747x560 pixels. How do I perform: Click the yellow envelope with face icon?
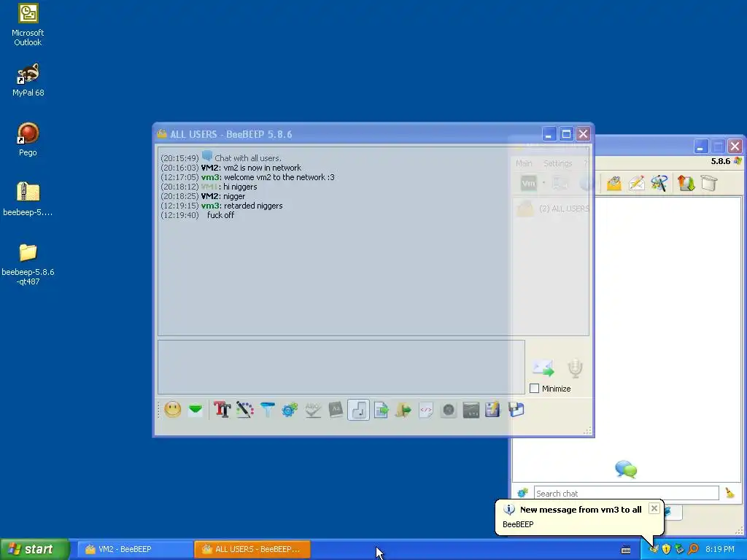614,183
